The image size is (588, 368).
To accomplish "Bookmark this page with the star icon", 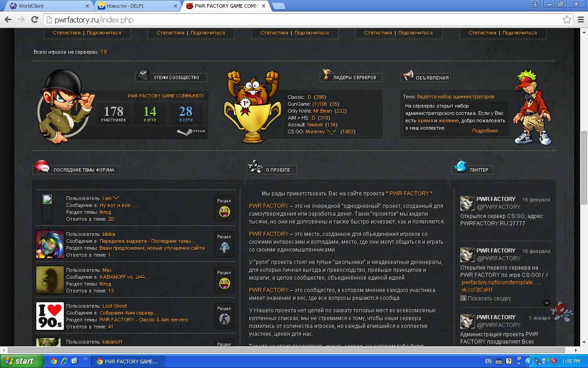I will click(x=567, y=20).
